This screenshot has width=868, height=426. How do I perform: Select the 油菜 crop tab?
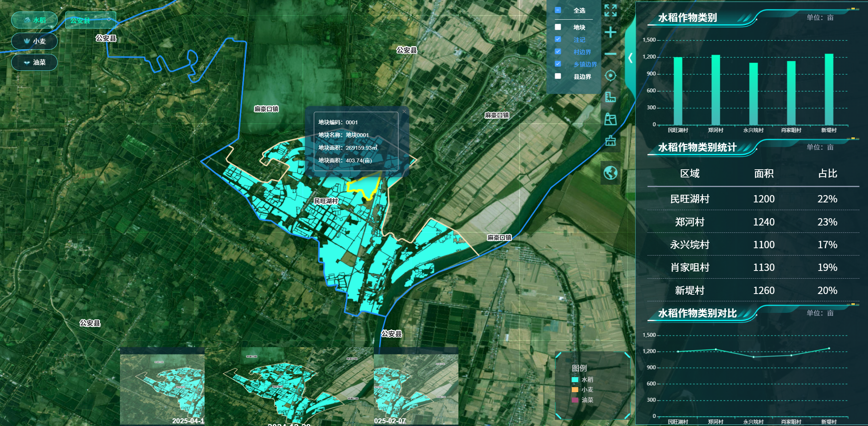35,62
